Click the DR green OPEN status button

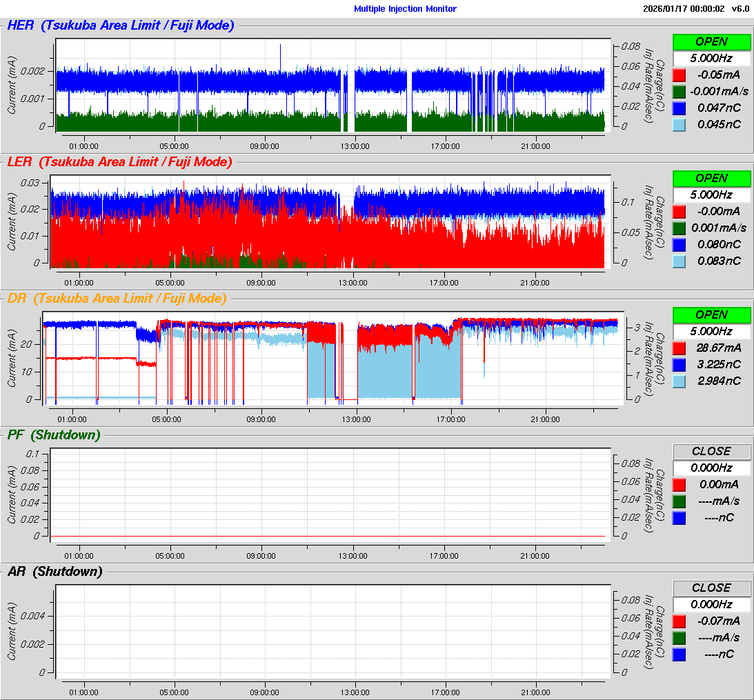[x=711, y=315]
